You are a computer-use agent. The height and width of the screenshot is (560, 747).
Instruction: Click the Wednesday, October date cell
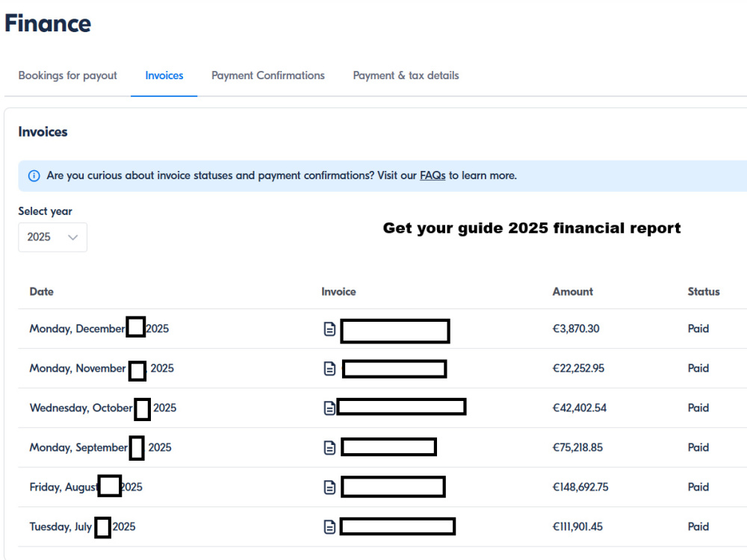tap(103, 408)
